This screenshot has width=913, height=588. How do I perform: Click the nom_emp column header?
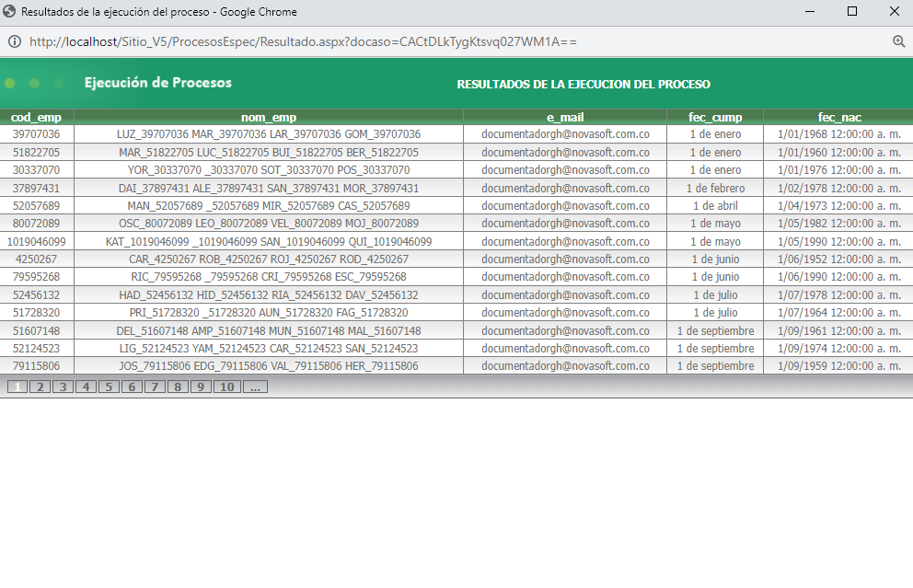269,117
